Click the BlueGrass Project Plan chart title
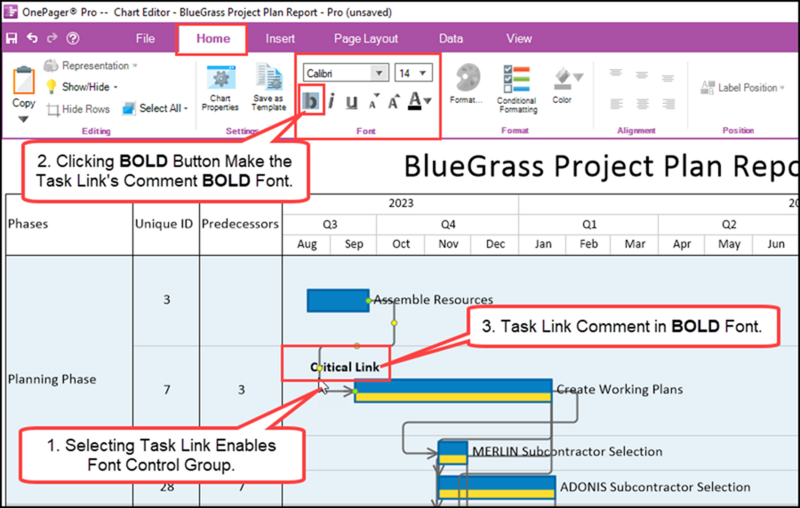Image resolution: width=800 pixels, height=508 pixels. coord(601,166)
